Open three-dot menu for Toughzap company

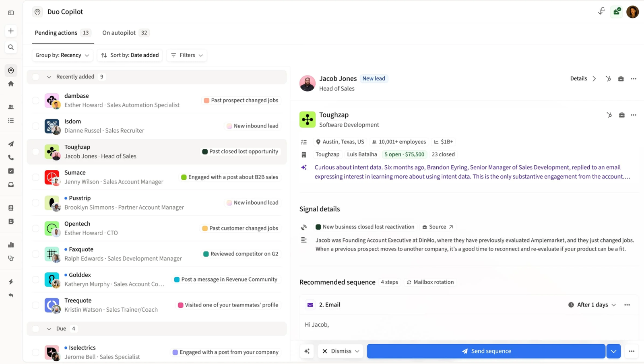(634, 115)
